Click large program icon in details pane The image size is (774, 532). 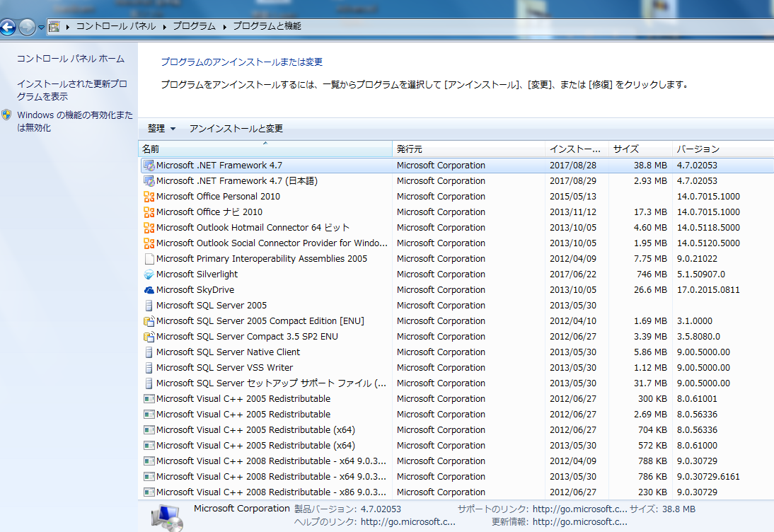pos(167,518)
